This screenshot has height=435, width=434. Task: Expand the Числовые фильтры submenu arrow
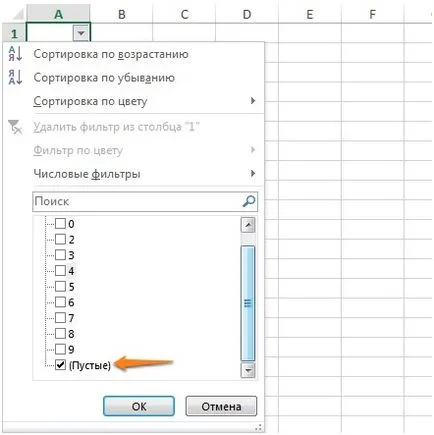(253, 173)
